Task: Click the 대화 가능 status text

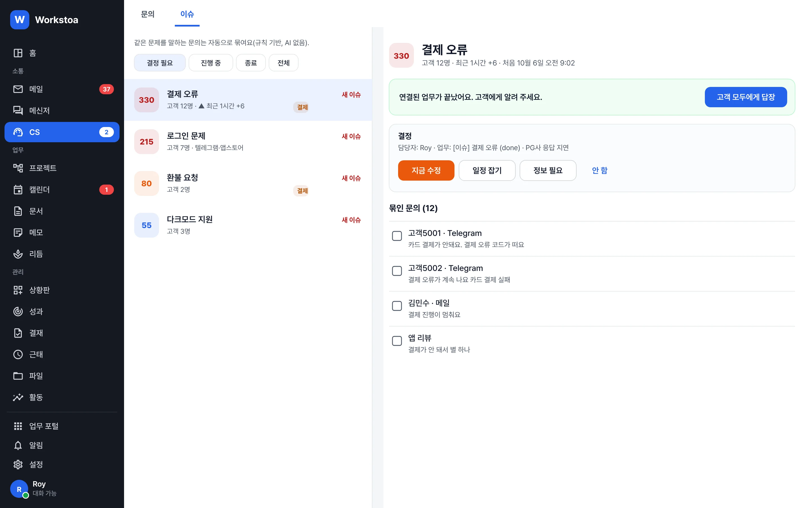Action: [44, 493]
